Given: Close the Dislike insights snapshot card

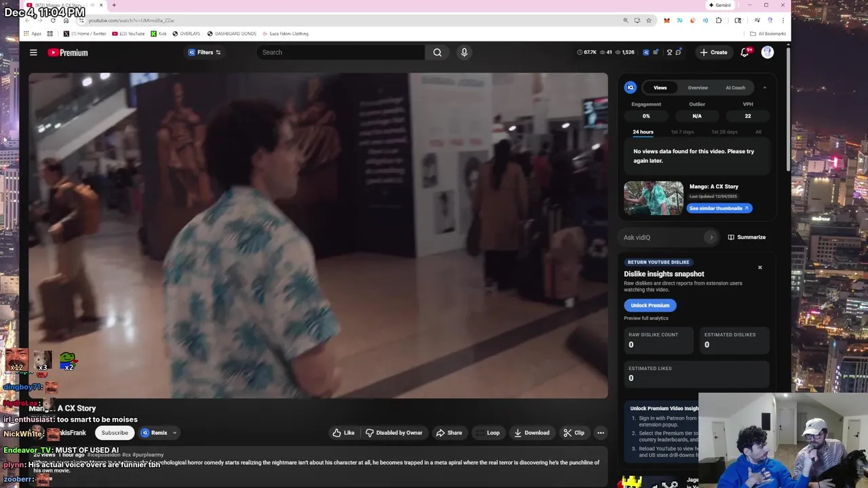Looking at the screenshot, I should tap(760, 267).
